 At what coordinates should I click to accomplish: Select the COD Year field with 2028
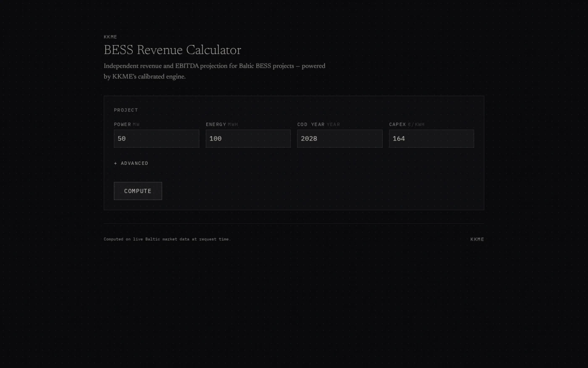point(340,138)
